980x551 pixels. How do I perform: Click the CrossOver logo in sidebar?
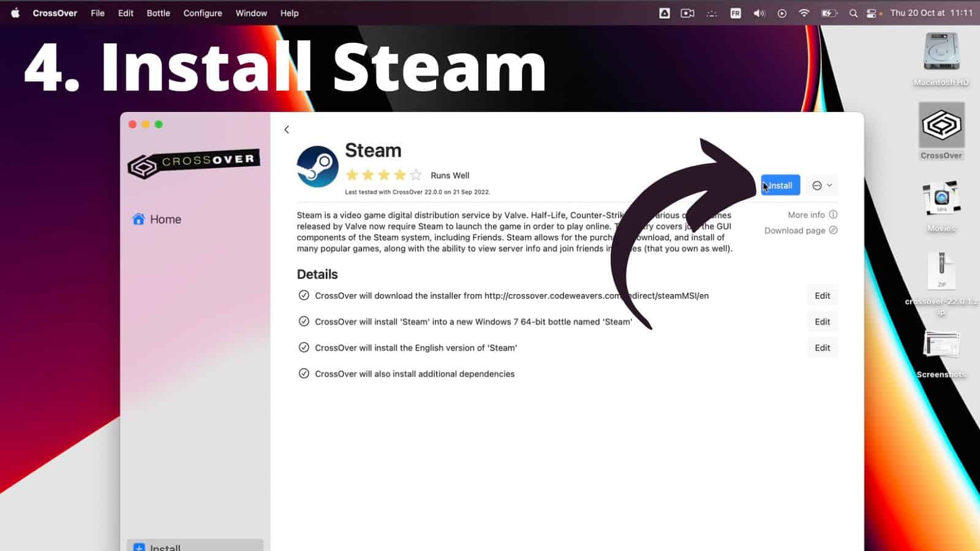pos(194,163)
